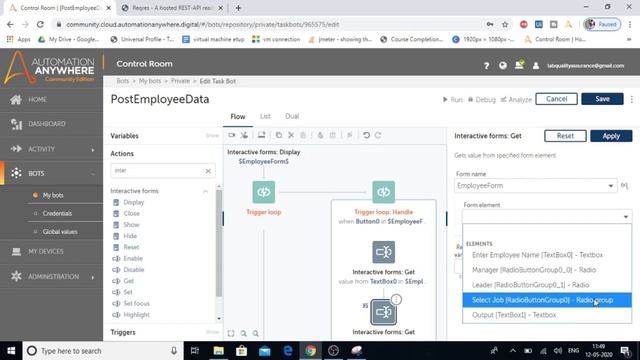Choose Output [TextBox1] option
This screenshot has height=360, width=640.
(x=547, y=315)
